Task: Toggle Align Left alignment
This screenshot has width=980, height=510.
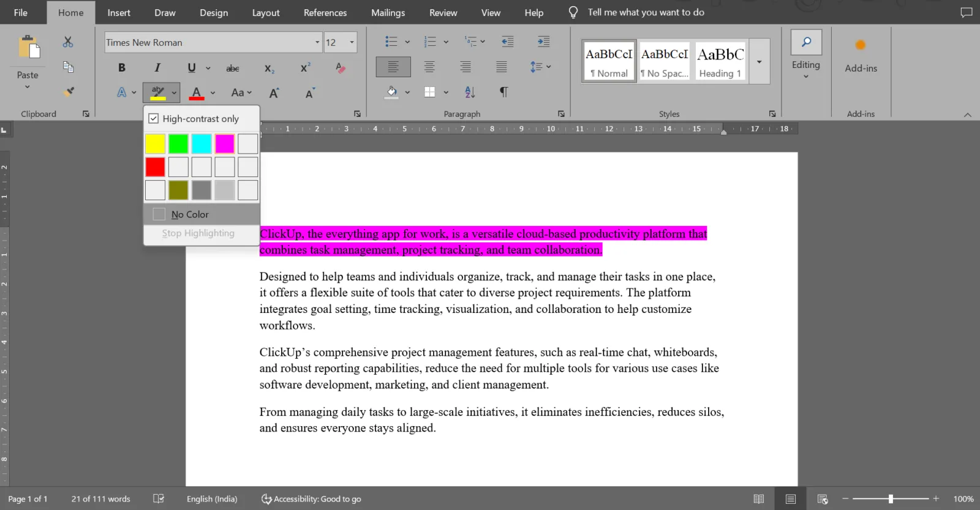Action: (393, 67)
